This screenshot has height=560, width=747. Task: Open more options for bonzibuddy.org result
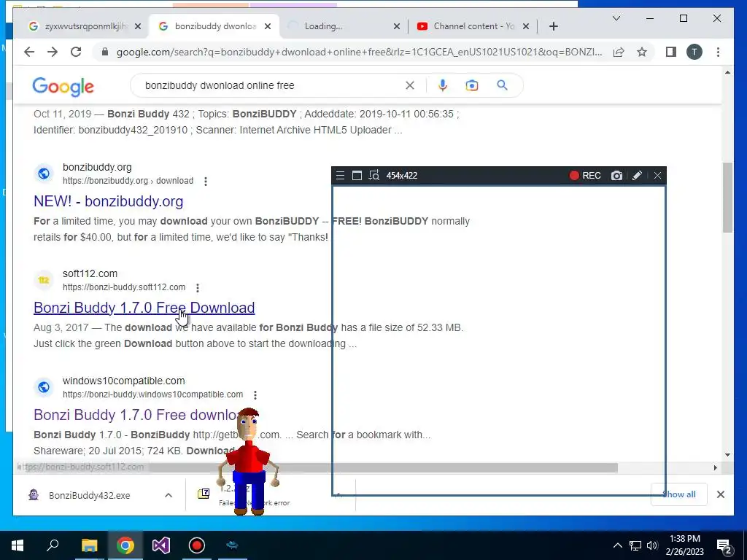click(x=205, y=182)
